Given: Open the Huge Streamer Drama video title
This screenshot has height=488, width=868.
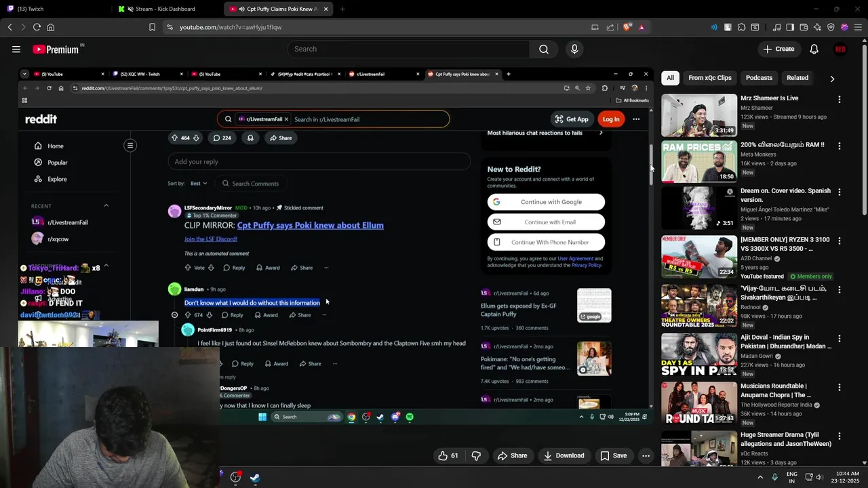Looking at the screenshot, I should (785, 439).
